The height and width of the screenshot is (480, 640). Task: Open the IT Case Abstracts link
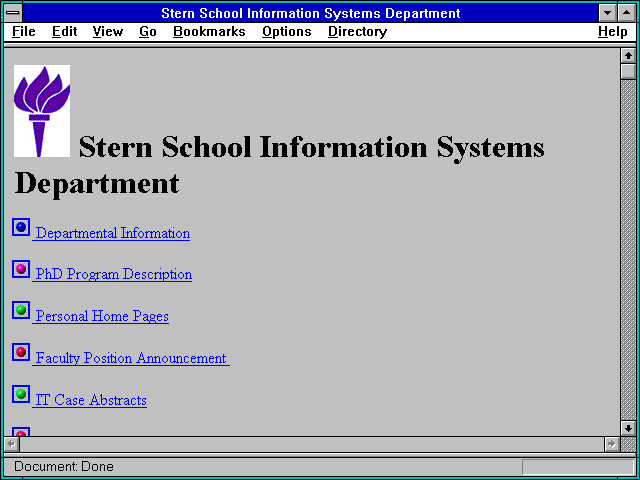91,400
